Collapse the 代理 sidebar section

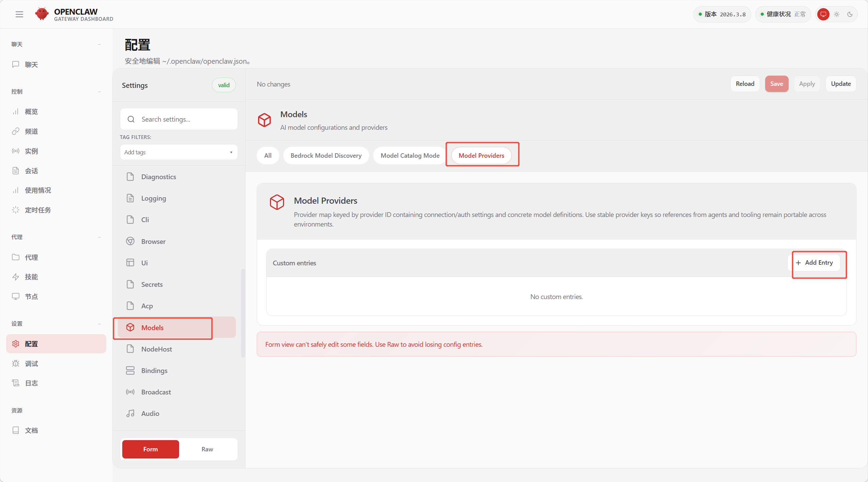99,237
